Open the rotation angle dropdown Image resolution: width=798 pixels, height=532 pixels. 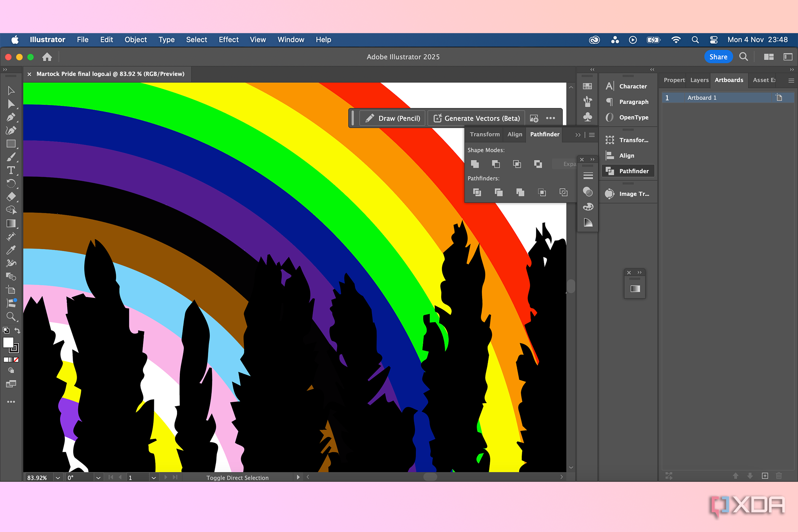point(98,478)
